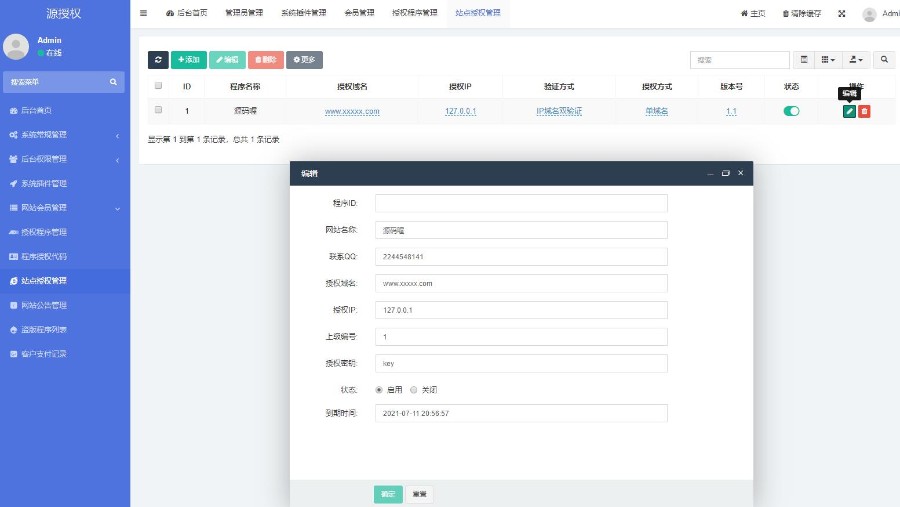Click the red trash delete icon in row
900x507 pixels.
(864, 111)
